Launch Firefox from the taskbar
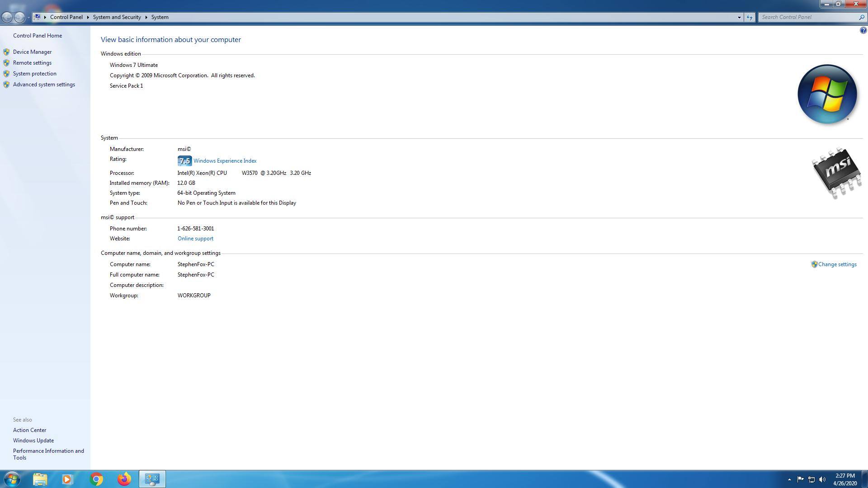 point(124,479)
